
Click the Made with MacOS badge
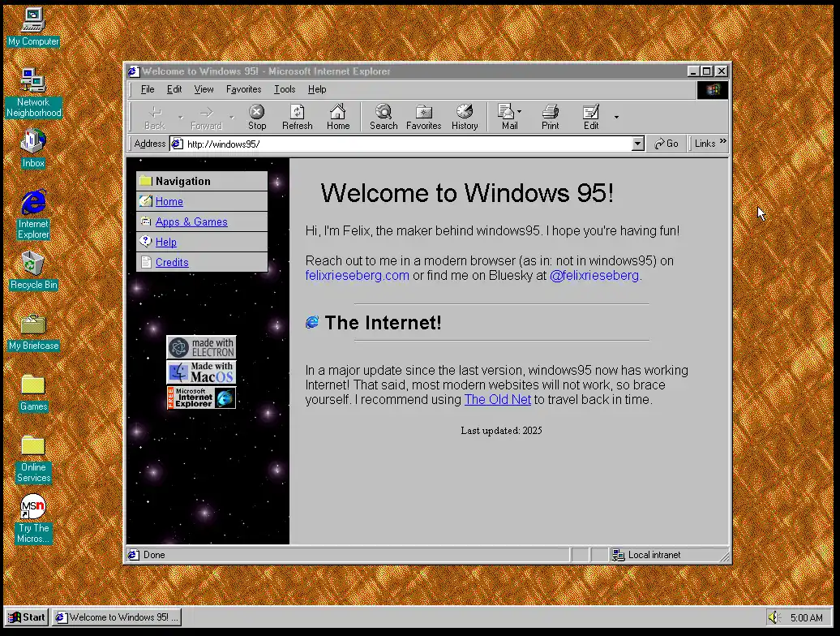point(201,372)
